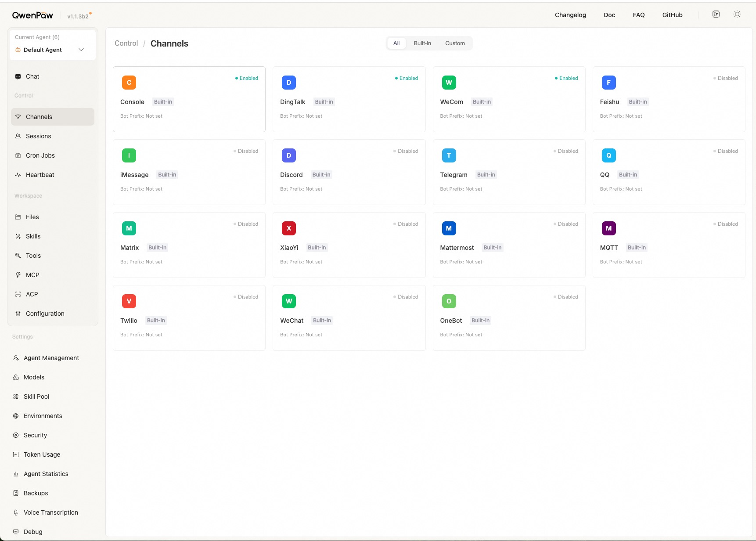Open the ACP page

53,294
